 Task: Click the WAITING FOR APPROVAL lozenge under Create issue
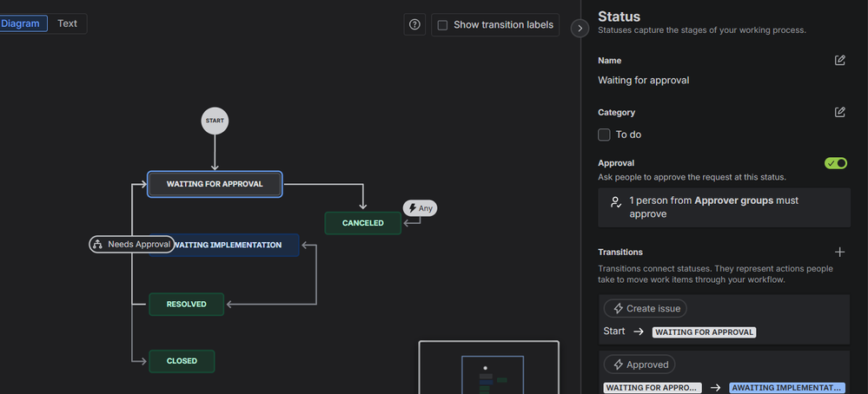[x=704, y=332]
